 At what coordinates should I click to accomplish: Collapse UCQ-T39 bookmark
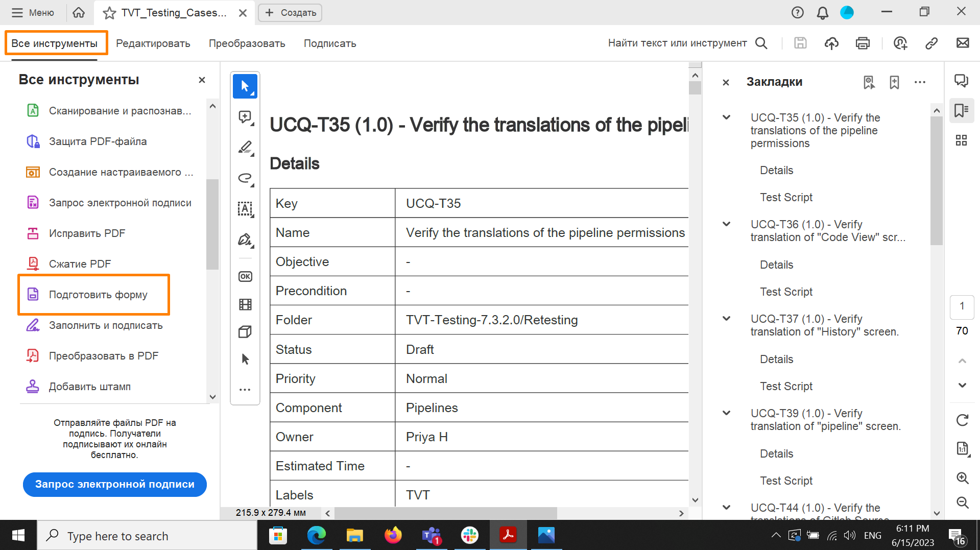coord(726,413)
